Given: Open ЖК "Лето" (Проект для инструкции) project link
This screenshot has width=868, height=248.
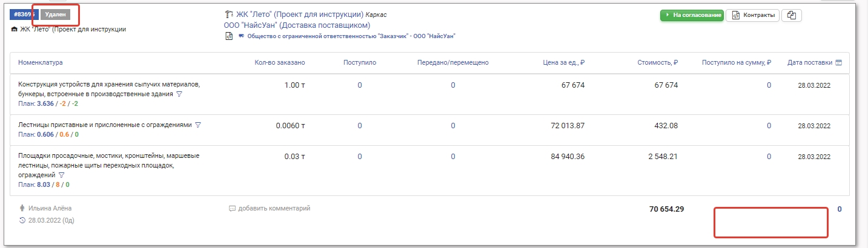Looking at the screenshot, I should coord(300,14).
